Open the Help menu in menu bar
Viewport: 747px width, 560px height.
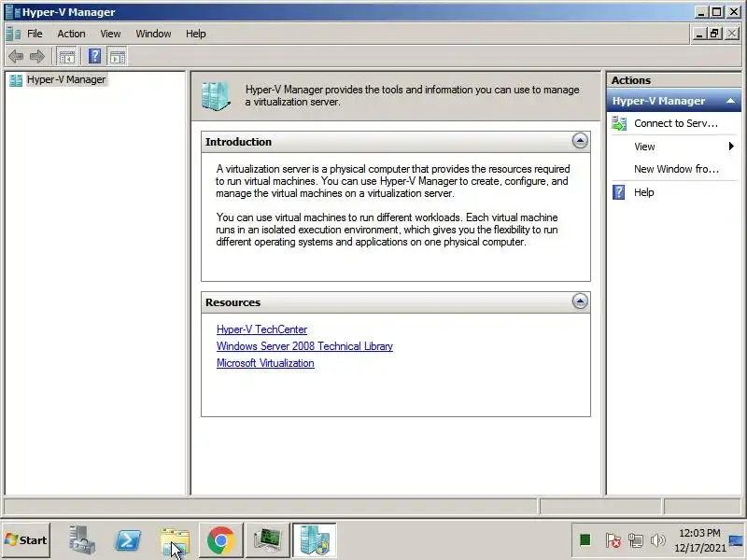pos(196,34)
